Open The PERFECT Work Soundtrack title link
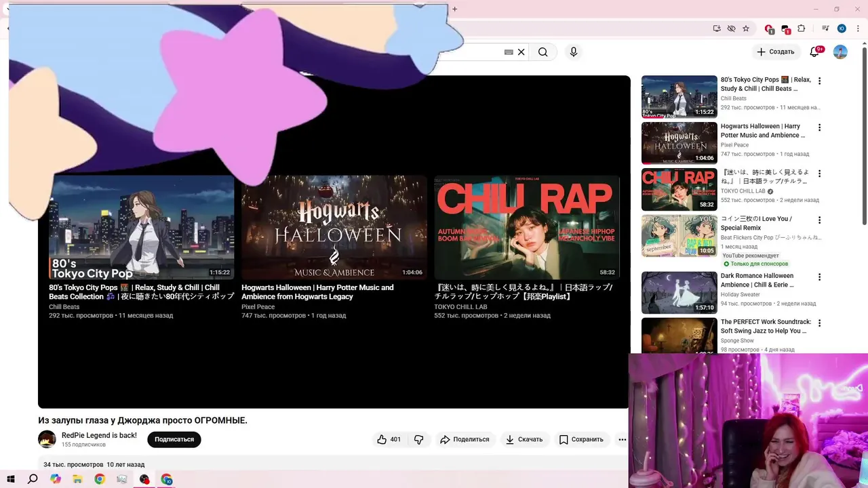Viewport: 868px width, 488px height. (766, 326)
